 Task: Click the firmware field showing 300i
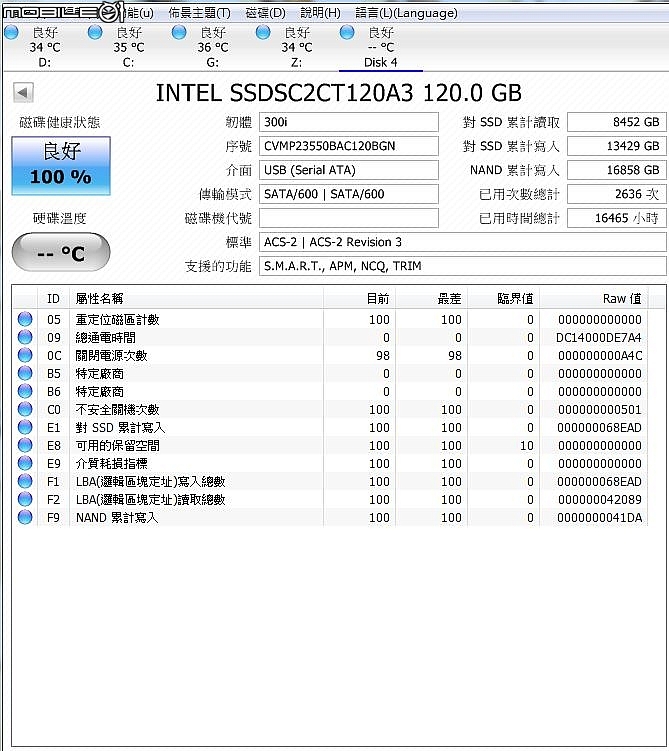[x=349, y=122]
